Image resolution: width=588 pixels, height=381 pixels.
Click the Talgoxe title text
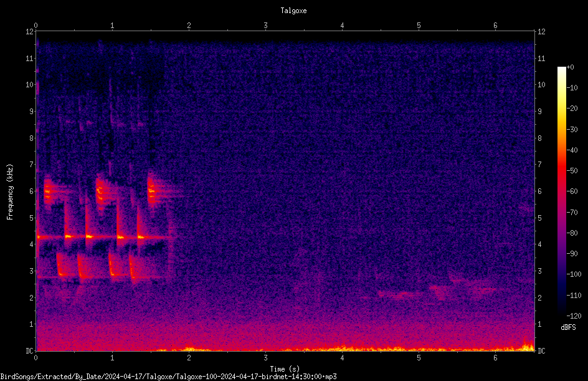[293, 11]
